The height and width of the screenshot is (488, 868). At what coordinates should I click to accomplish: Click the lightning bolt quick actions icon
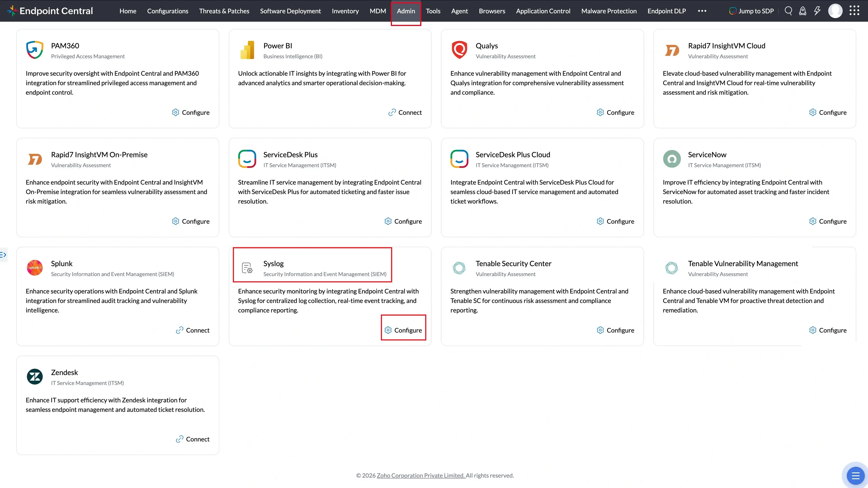(817, 11)
